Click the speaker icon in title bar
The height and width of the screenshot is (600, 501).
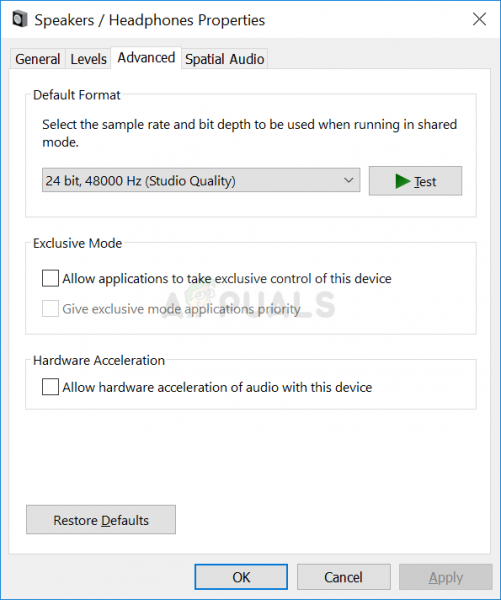pos(20,19)
